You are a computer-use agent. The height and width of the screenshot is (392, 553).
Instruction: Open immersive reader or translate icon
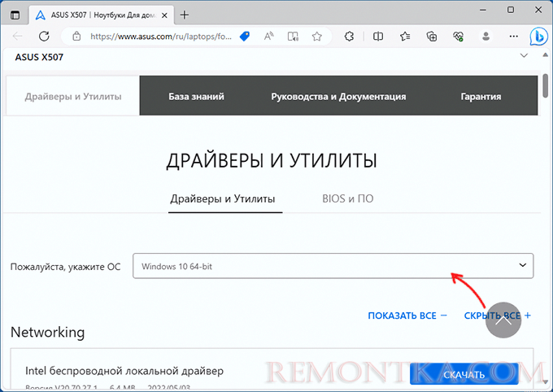pyautogui.click(x=293, y=36)
